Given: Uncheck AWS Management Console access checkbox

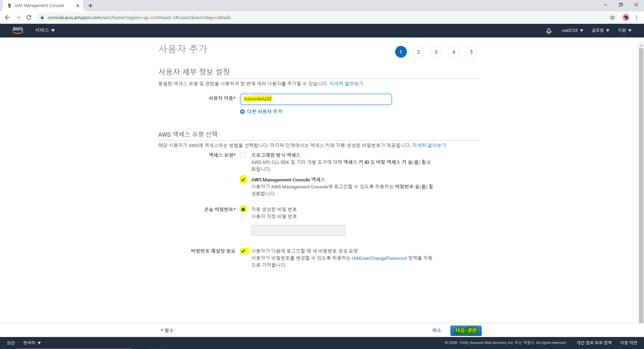Looking at the screenshot, I should (x=243, y=180).
